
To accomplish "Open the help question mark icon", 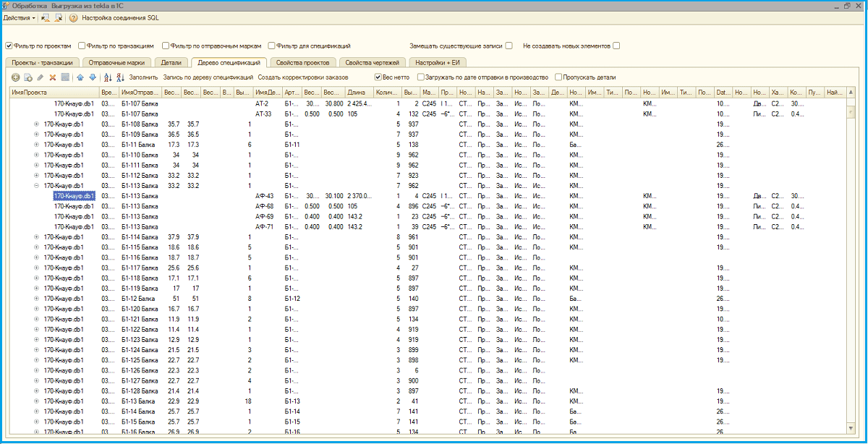I will point(73,17).
